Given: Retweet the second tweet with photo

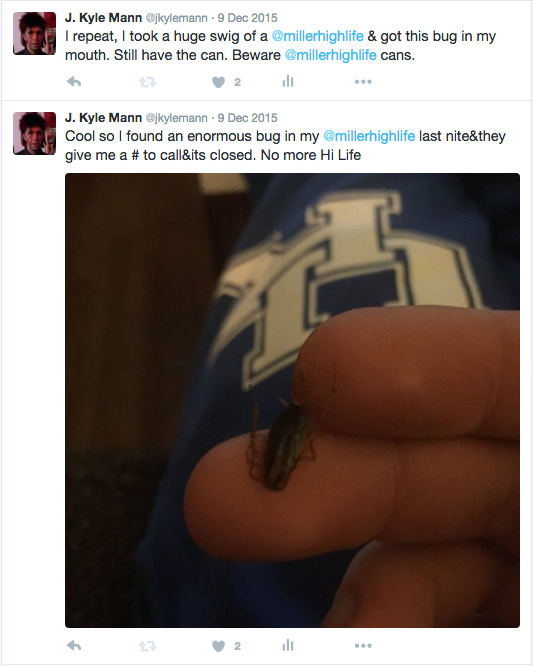Looking at the screenshot, I should tap(147, 646).
